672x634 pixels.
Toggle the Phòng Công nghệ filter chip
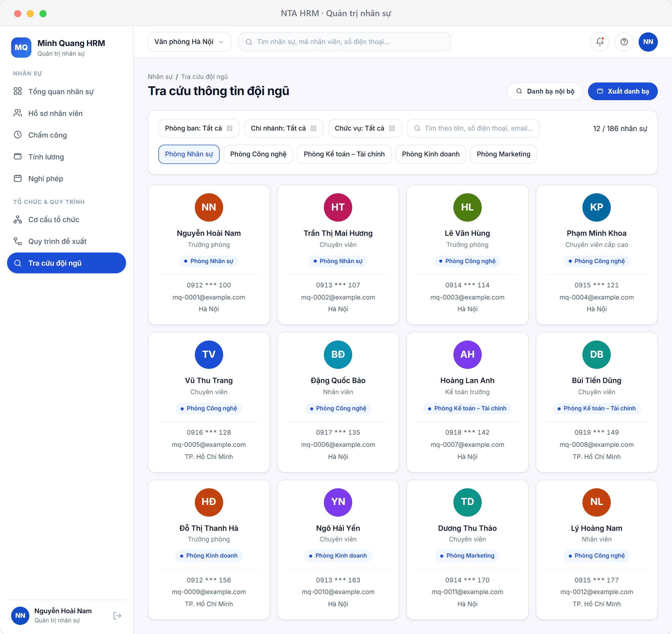coord(258,154)
